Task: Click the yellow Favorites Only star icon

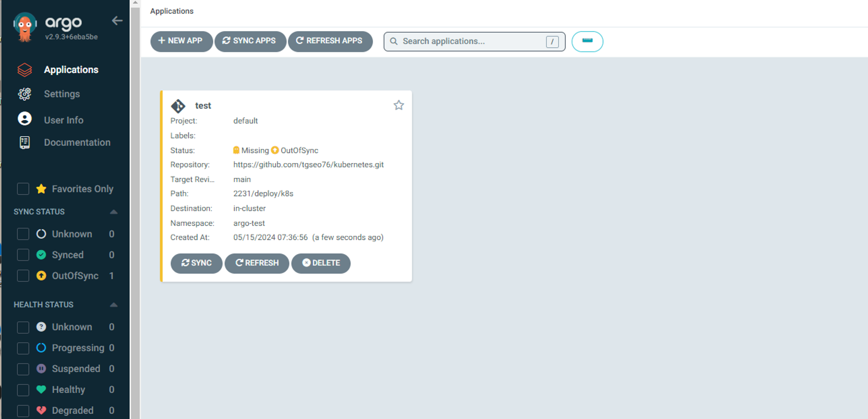Action: click(x=41, y=189)
